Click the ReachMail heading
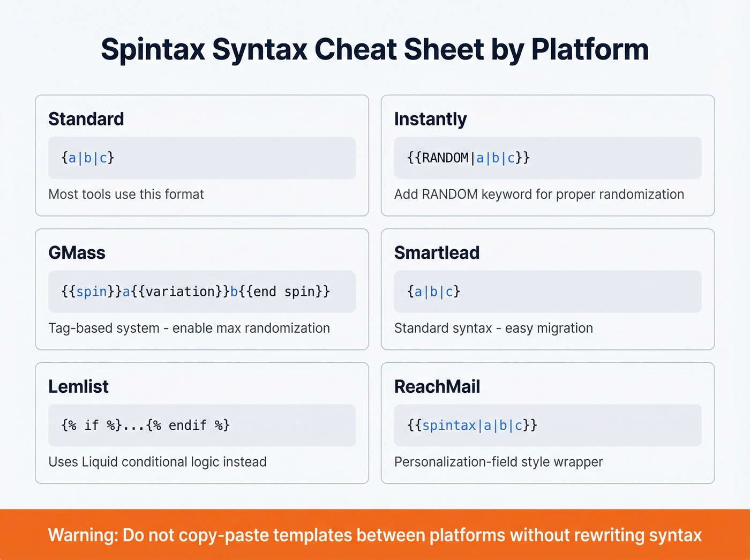750x560 pixels. point(438,386)
